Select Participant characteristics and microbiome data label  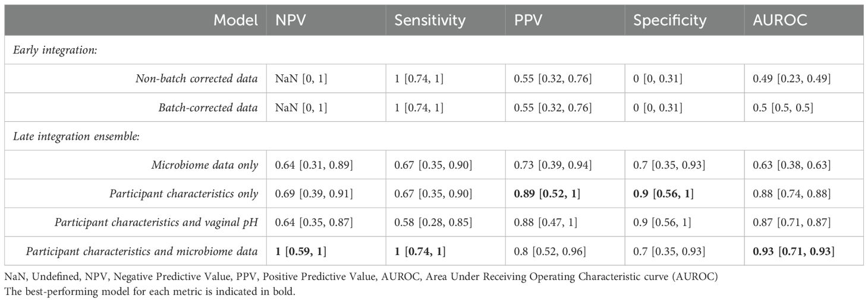click(143, 250)
